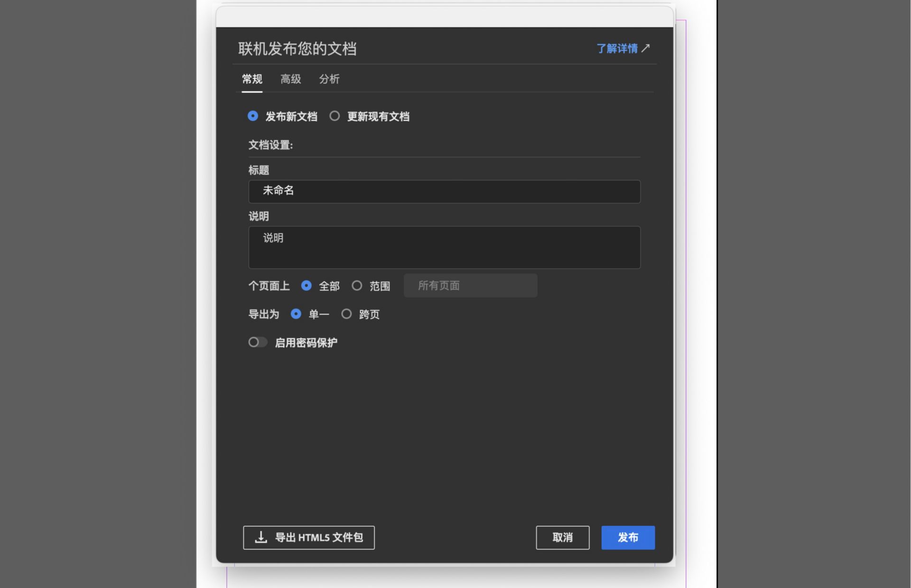Click the 发布 button

(628, 537)
